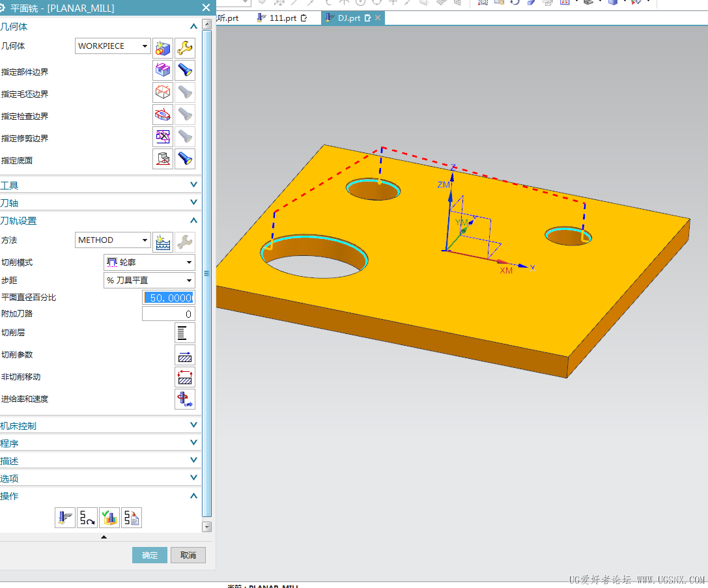
Task: Open the cut pattern (切削模式) dropdown
Action: tap(149, 262)
